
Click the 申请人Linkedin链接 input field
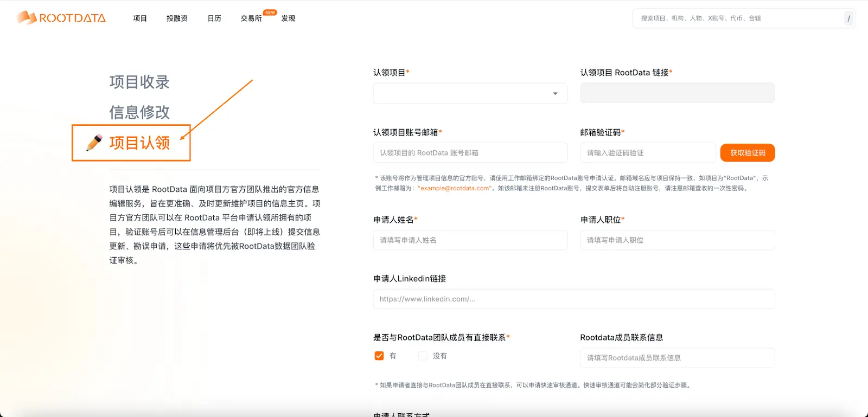[x=574, y=299]
